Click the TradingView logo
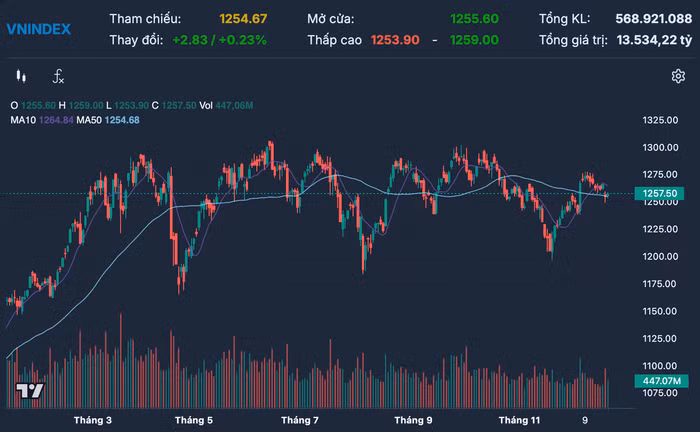The width and height of the screenshot is (700, 432). (29, 391)
